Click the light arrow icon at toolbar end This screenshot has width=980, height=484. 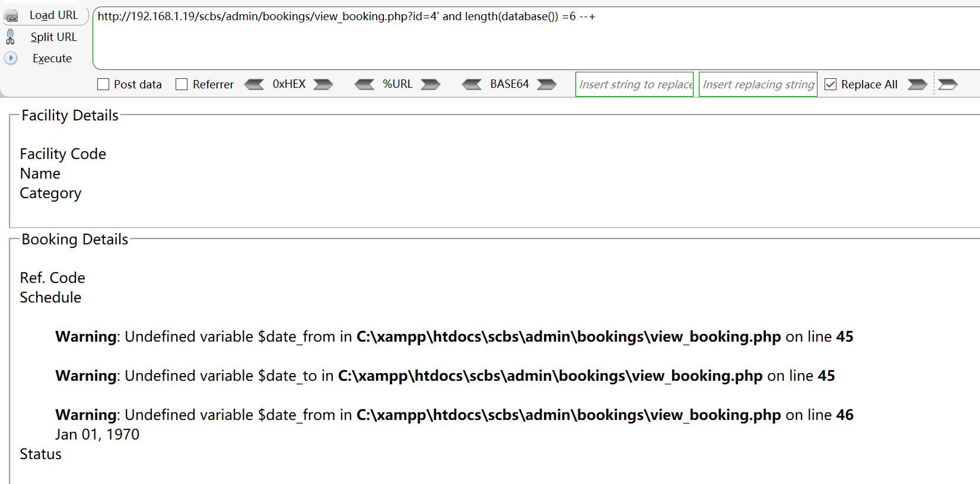[x=948, y=84]
